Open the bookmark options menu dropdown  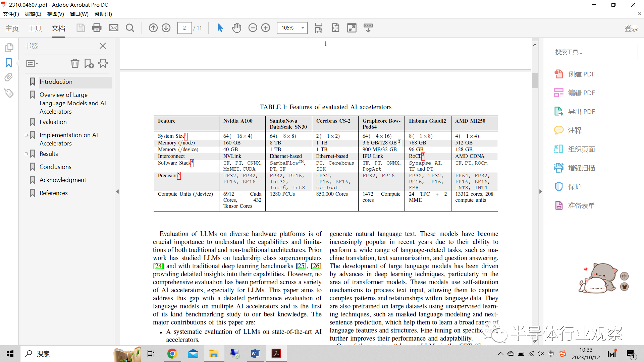point(32,63)
